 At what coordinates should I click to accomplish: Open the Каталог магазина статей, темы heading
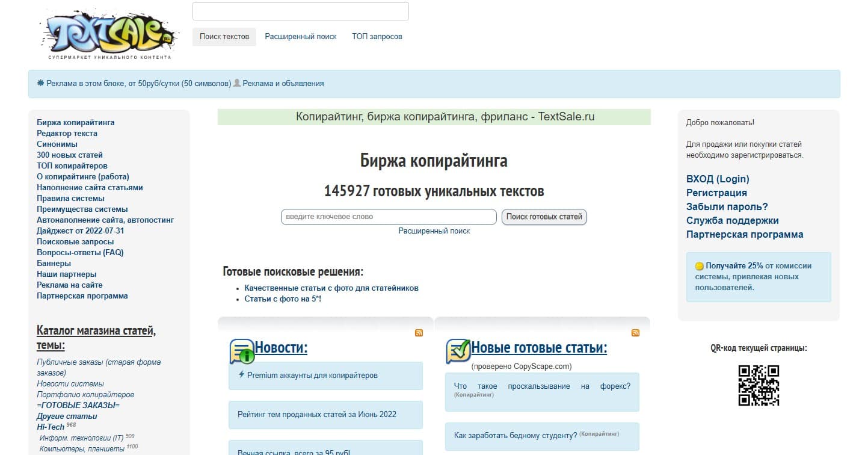tap(96, 338)
